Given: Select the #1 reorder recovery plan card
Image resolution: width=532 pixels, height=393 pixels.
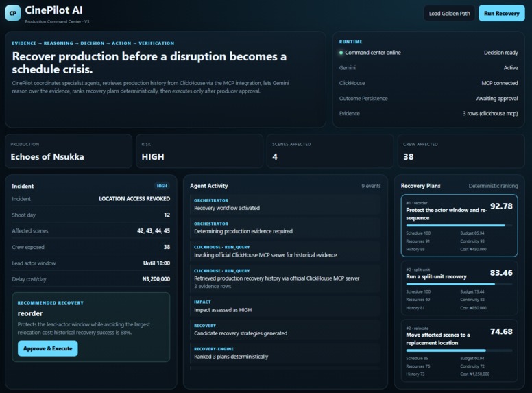Looking at the screenshot, I should point(459,226).
